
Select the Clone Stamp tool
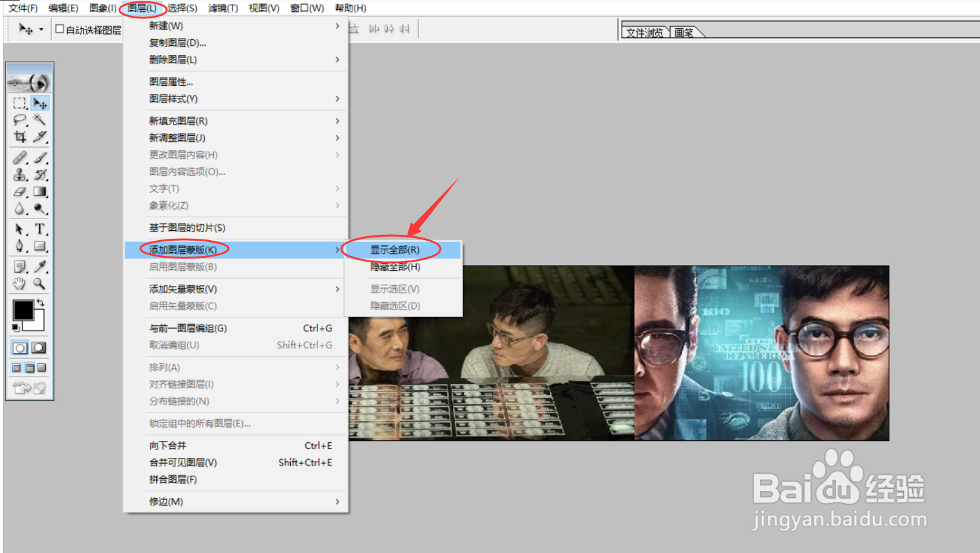tap(20, 175)
